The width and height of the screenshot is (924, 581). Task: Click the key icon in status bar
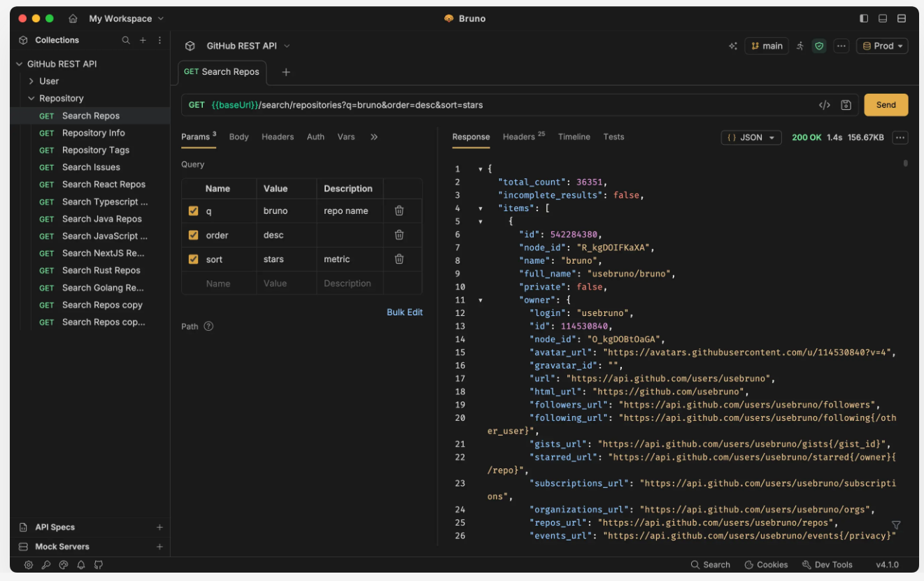click(46, 564)
